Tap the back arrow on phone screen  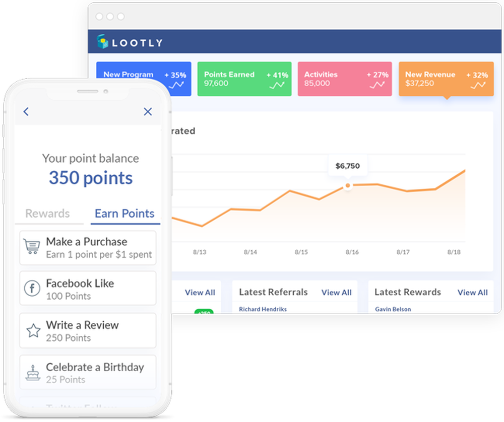pyautogui.click(x=26, y=112)
